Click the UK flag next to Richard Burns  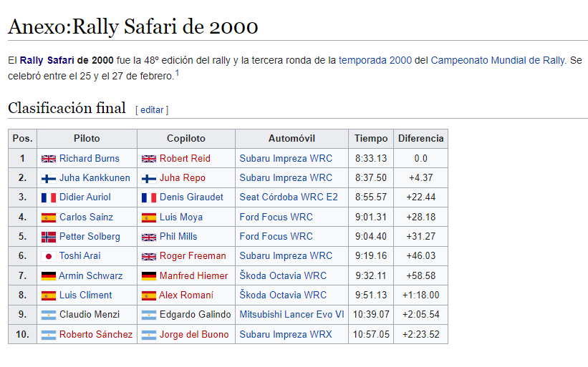click(x=49, y=159)
